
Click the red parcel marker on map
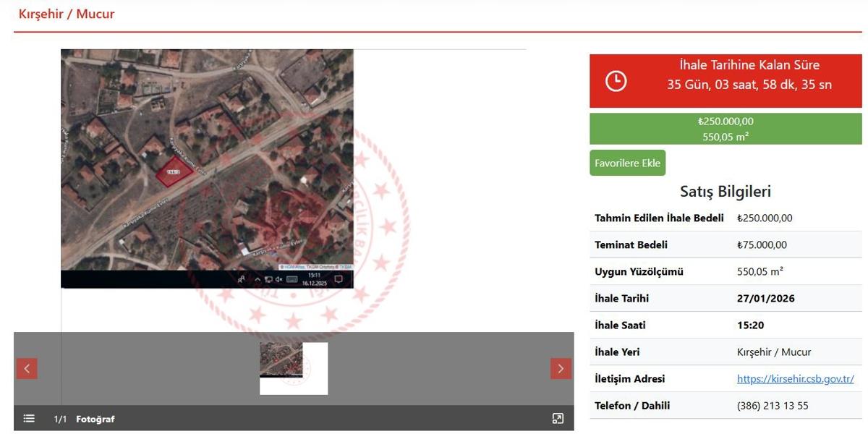click(176, 172)
